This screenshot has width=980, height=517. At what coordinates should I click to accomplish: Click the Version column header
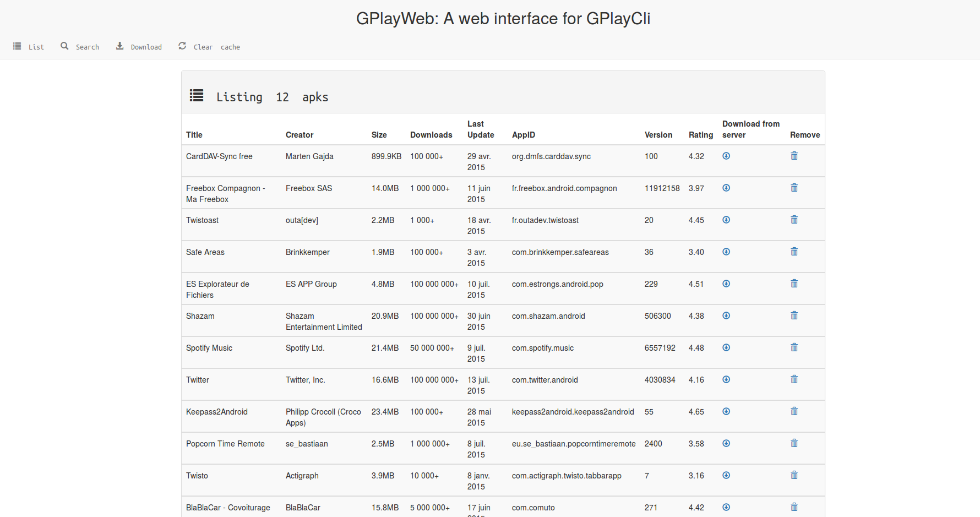pyautogui.click(x=658, y=135)
